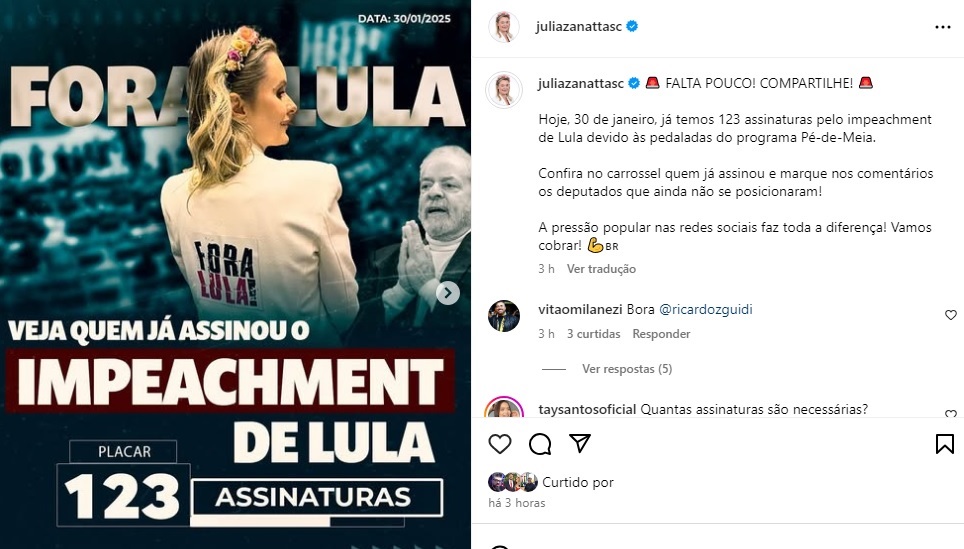The height and width of the screenshot is (549, 964).
Task: Click Ver tradução under caption
Action: click(601, 269)
